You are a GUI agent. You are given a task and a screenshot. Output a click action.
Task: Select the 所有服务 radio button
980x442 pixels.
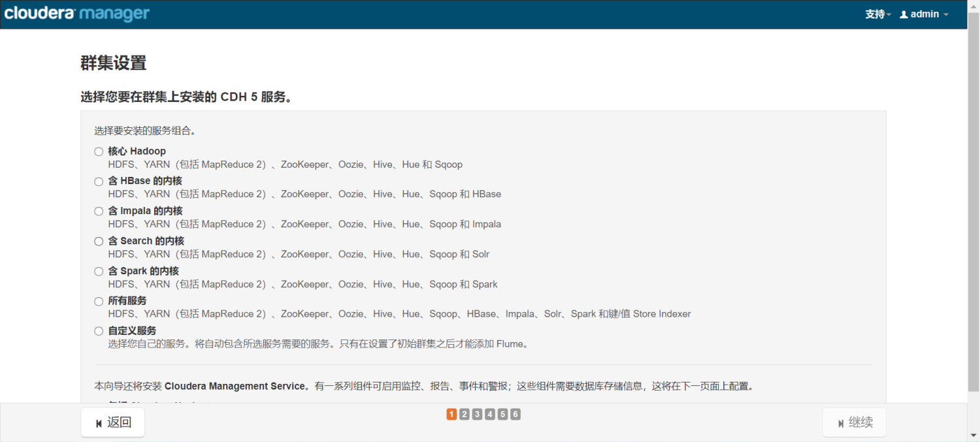click(99, 302)
